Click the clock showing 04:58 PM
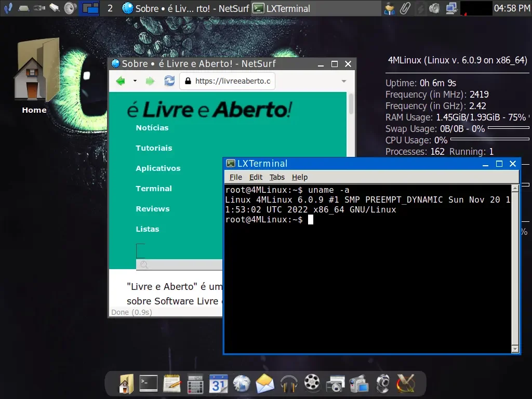532x399 pixels. (512, 8)
